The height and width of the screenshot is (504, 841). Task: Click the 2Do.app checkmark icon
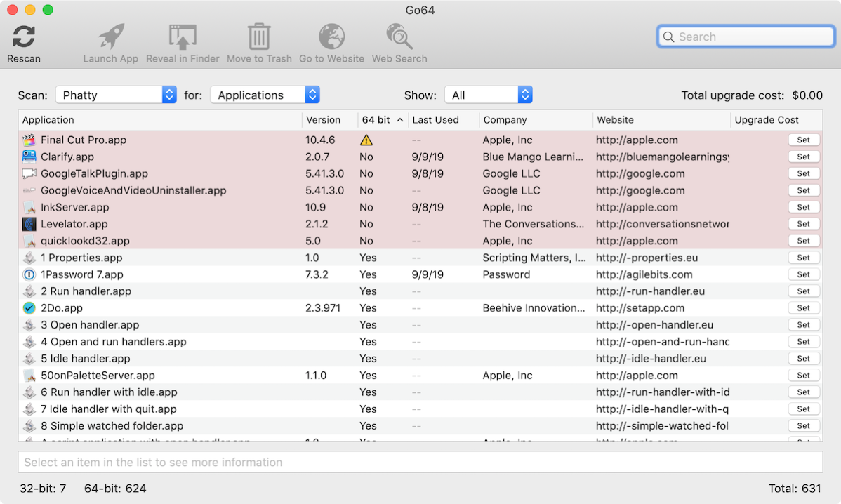29,308
